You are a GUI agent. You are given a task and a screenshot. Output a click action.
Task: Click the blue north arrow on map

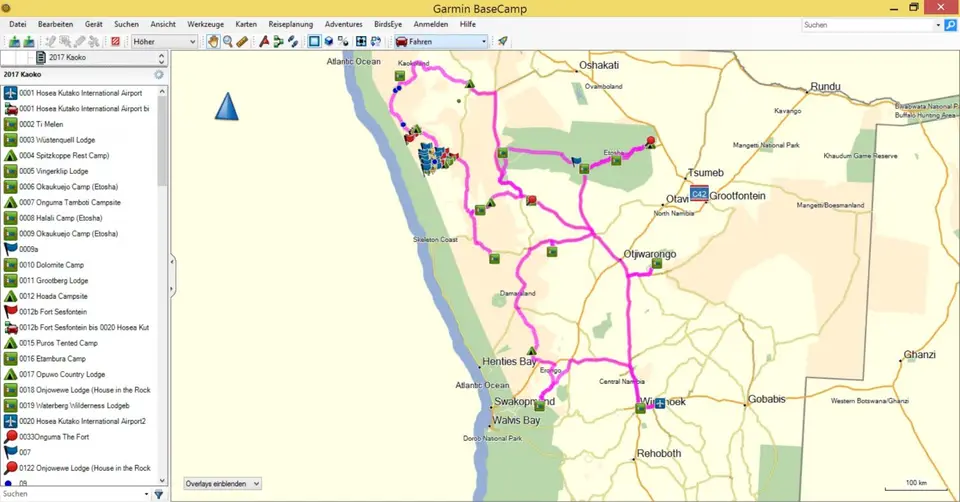coord(227,106)
